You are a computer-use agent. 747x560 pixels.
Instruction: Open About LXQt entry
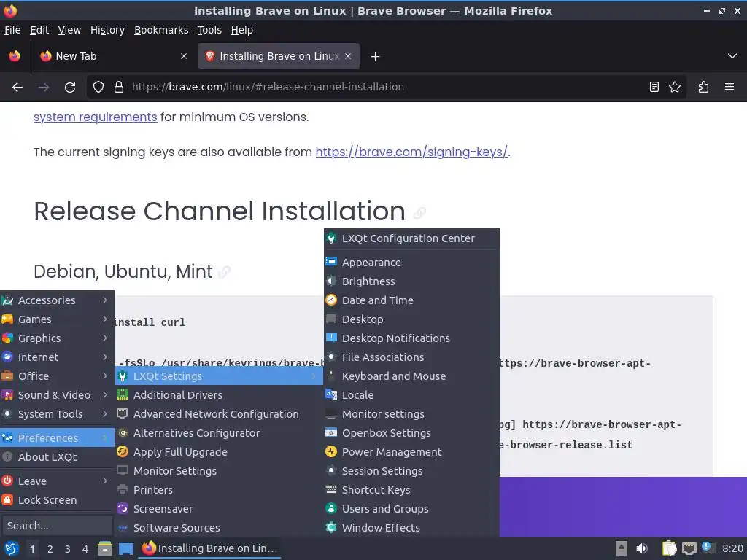(x=57, y=457)
